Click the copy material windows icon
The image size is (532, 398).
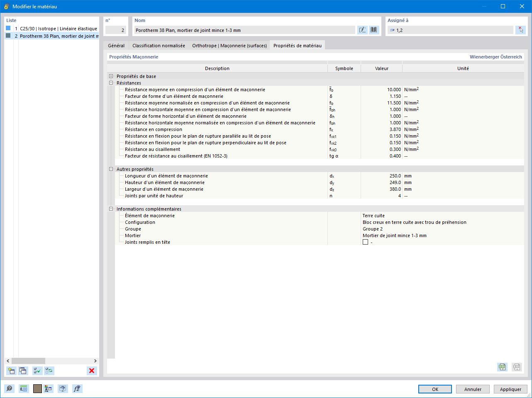click(x=23, y=371)
